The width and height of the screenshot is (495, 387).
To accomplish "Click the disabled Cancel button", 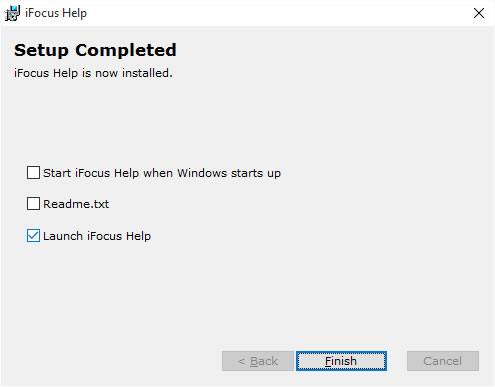I will (443, 361).
